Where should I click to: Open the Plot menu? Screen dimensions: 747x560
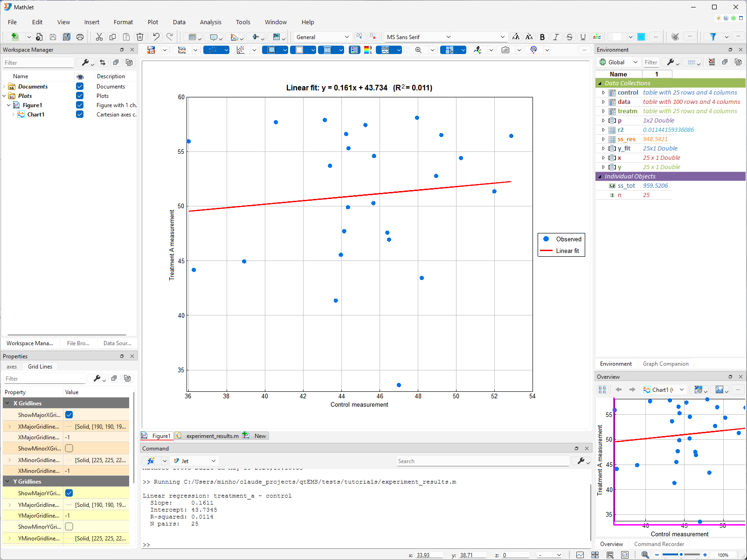pyautogui.click(x=153, y=22)
